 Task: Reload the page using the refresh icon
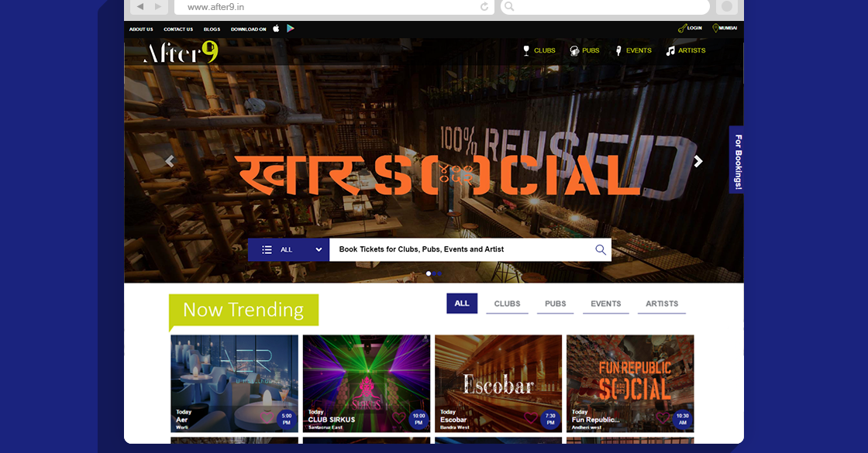484,7
